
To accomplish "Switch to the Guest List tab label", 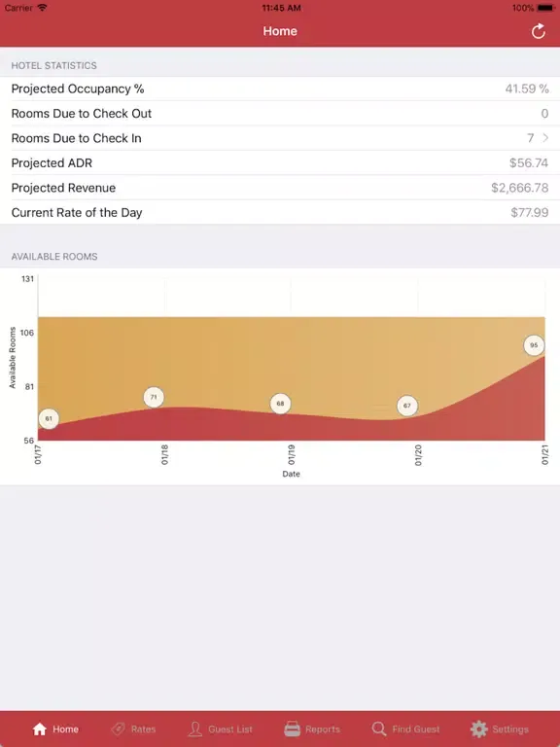I will click(x=230, y=729).
